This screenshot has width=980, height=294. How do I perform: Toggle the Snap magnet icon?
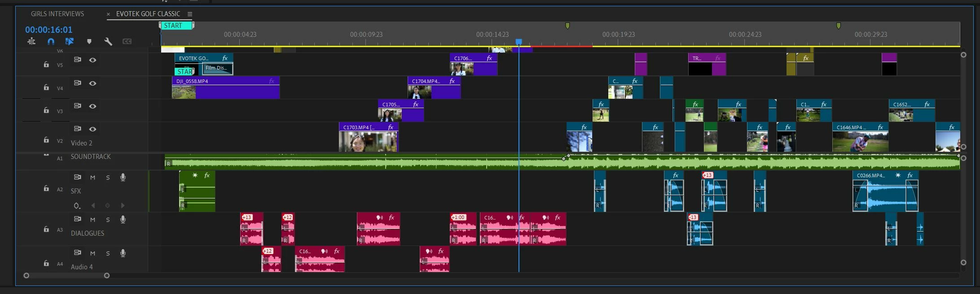51,41
